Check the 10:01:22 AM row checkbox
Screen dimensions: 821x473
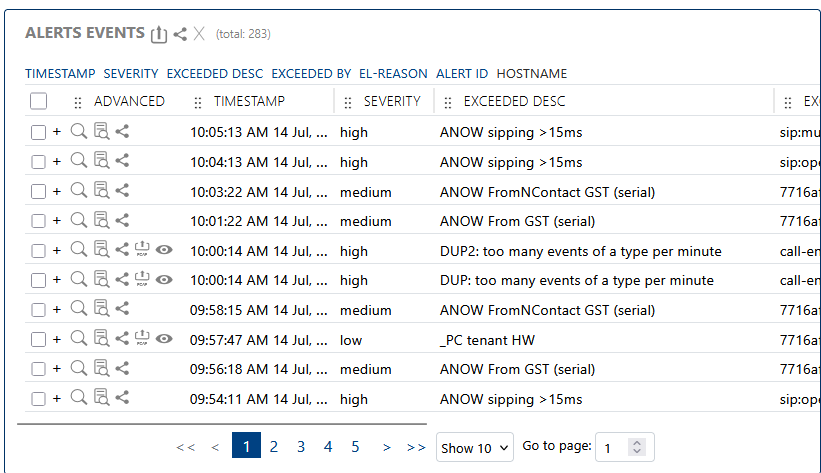38,221
